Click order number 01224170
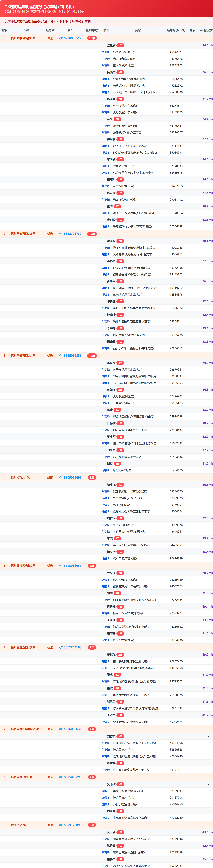Image resolution: width=213 pixels, height=868 pixels. (x=176, y=470)
